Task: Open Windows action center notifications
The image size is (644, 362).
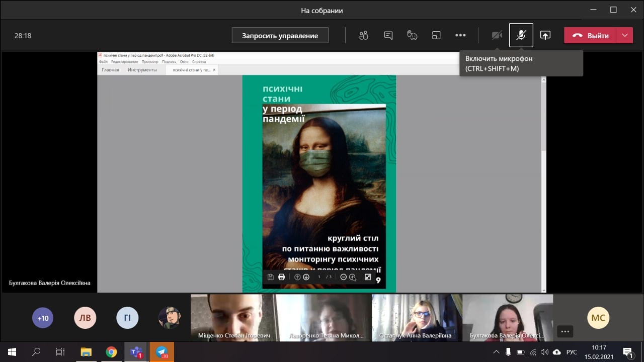Action: 627,352
